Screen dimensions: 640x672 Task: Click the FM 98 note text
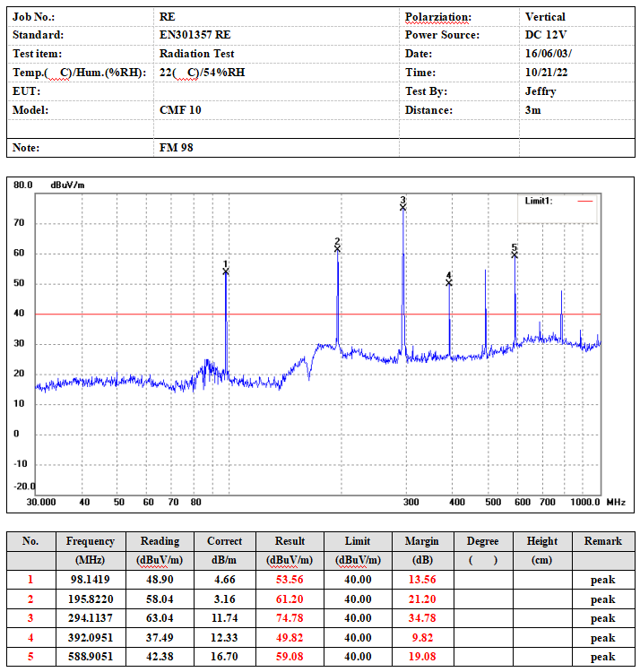coord(177,148)
